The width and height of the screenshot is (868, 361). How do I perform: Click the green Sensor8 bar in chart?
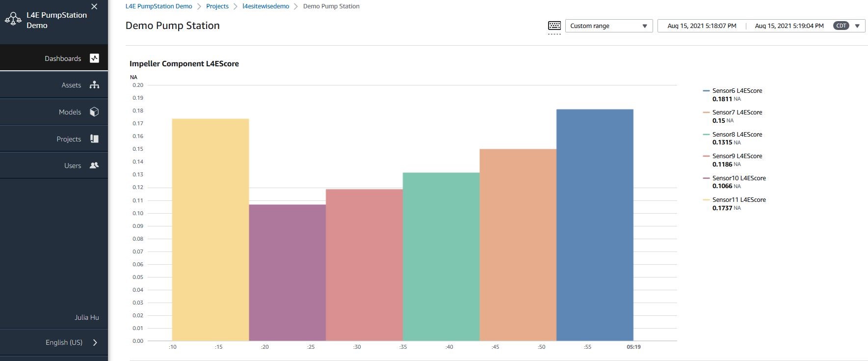coord(441,257)
